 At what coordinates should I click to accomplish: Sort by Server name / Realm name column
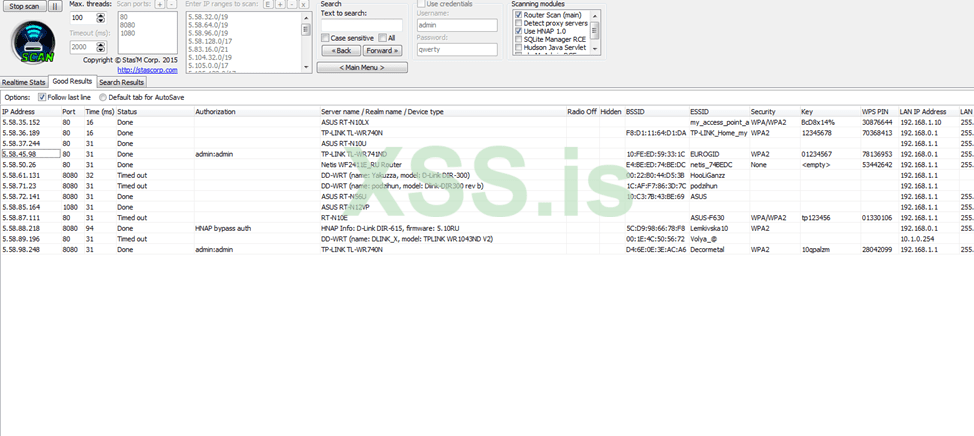pos(442,112)
